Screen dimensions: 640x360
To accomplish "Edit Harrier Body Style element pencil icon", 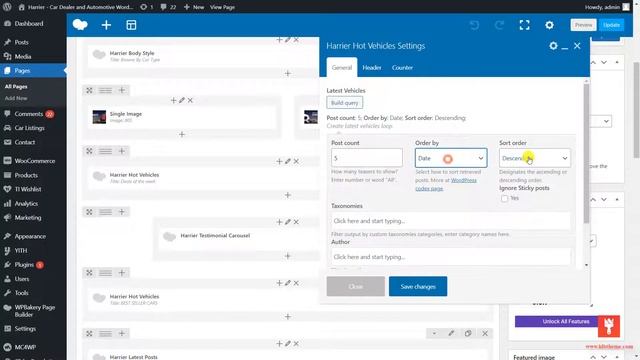I will pos(288,40).
